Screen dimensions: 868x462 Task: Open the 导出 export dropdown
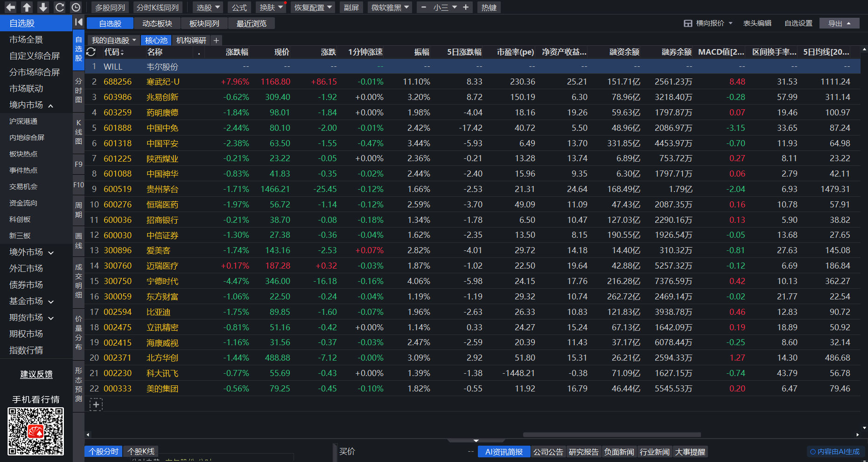839,23
